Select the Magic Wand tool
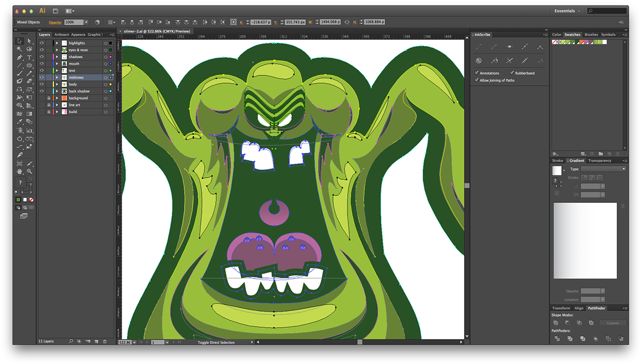The width and height of the screenshot is (641, 364). (20, 48)
